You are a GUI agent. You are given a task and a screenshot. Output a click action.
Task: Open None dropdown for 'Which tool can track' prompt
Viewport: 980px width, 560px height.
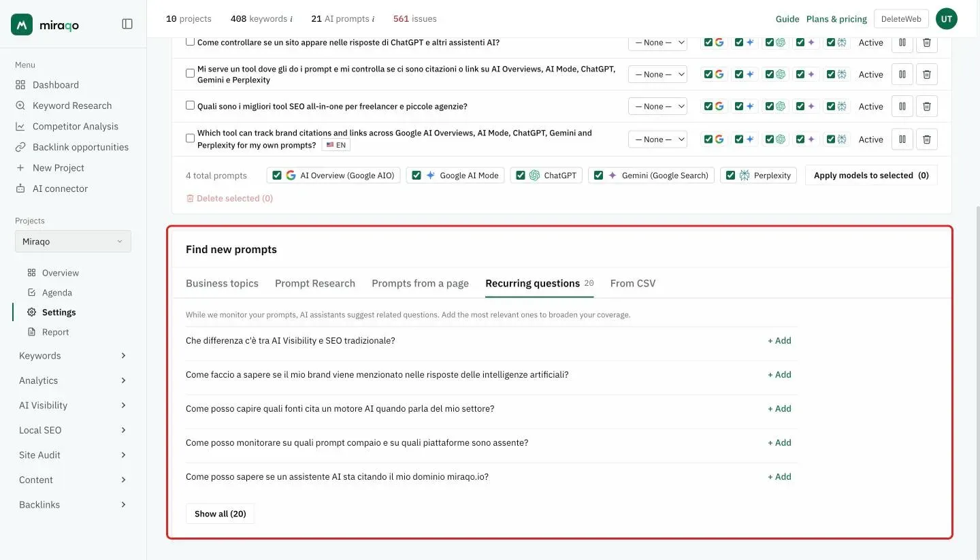pos(657,139)
